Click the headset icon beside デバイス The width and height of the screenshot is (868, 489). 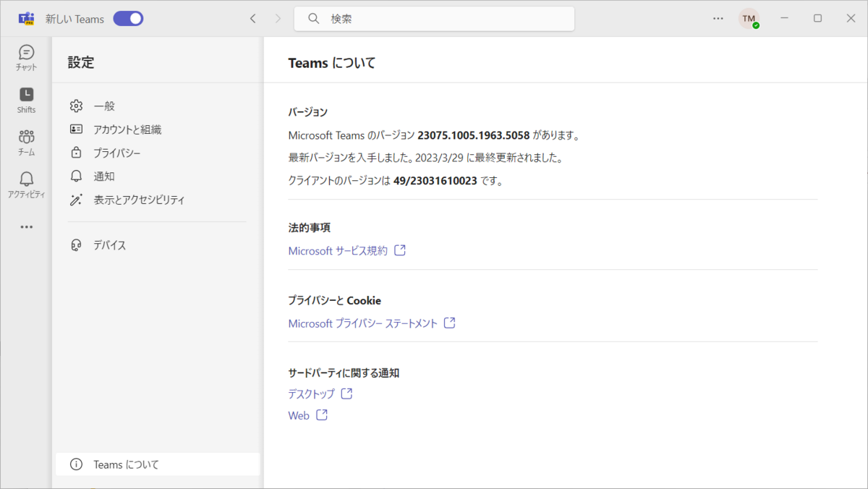pos(76,245)
